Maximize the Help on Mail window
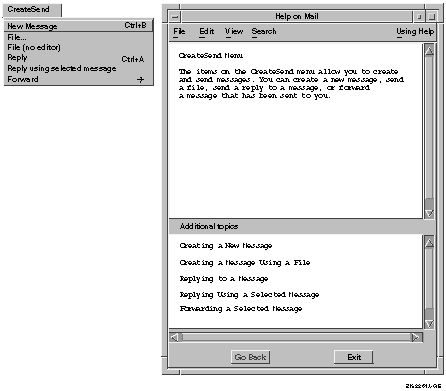The image size is (446, 391). click(431, 16)
